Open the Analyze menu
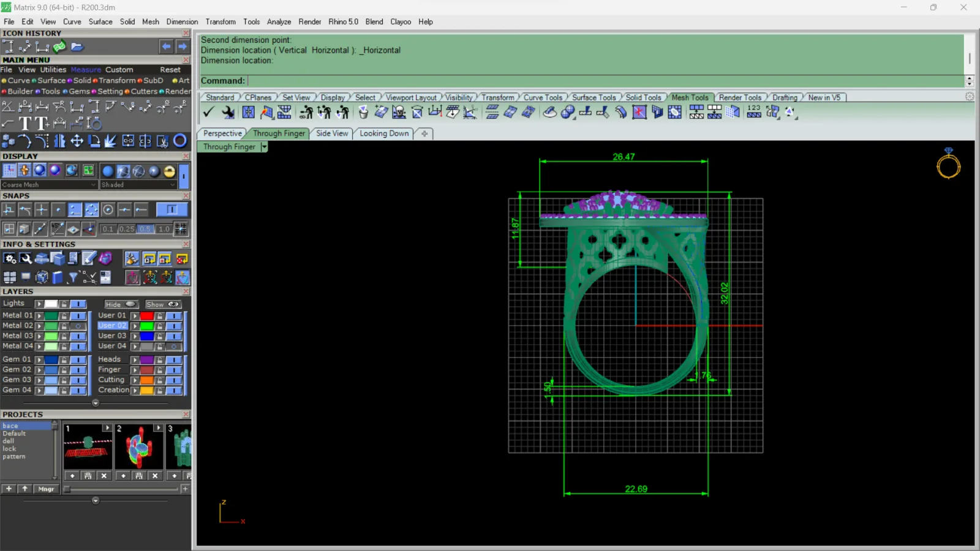 click(279, 21)
